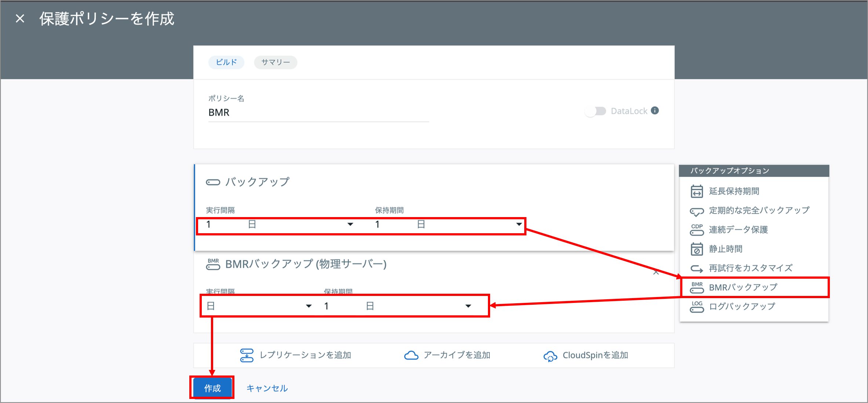Screen dimensions: 868x403
Task: Remove the BMR backup section with X
Action: coord(656,272)
